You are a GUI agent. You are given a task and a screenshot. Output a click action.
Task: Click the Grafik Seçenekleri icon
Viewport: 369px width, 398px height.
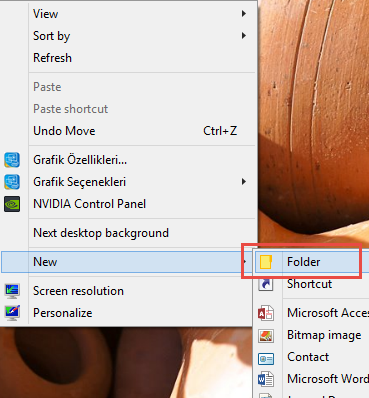click(12, 182)
